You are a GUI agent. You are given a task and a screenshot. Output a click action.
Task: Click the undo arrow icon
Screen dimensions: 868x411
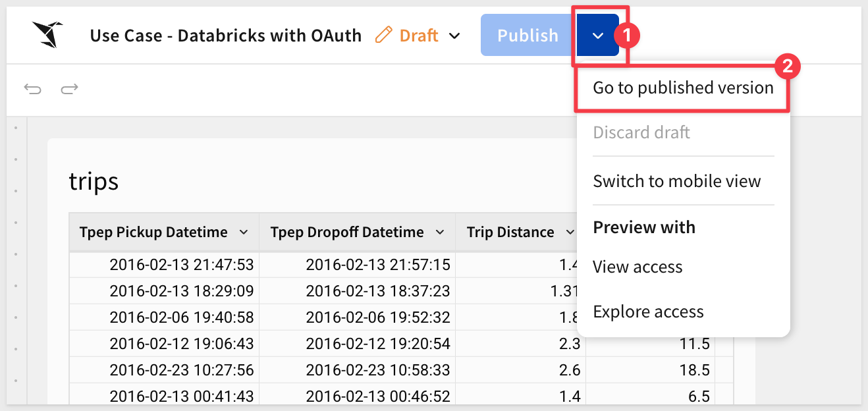(x=32, y=88)
